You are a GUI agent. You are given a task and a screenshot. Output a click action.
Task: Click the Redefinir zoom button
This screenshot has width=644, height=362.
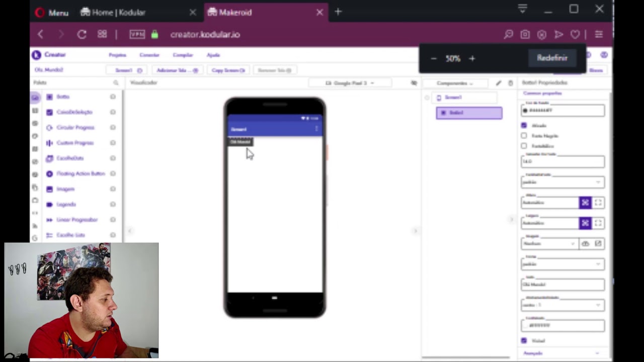tap(552, 58)
